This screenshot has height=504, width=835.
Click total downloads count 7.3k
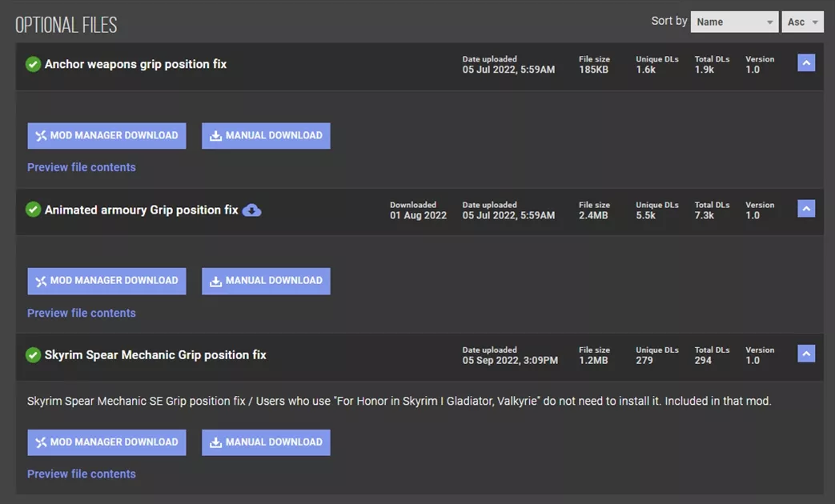[x=704, y=215]
